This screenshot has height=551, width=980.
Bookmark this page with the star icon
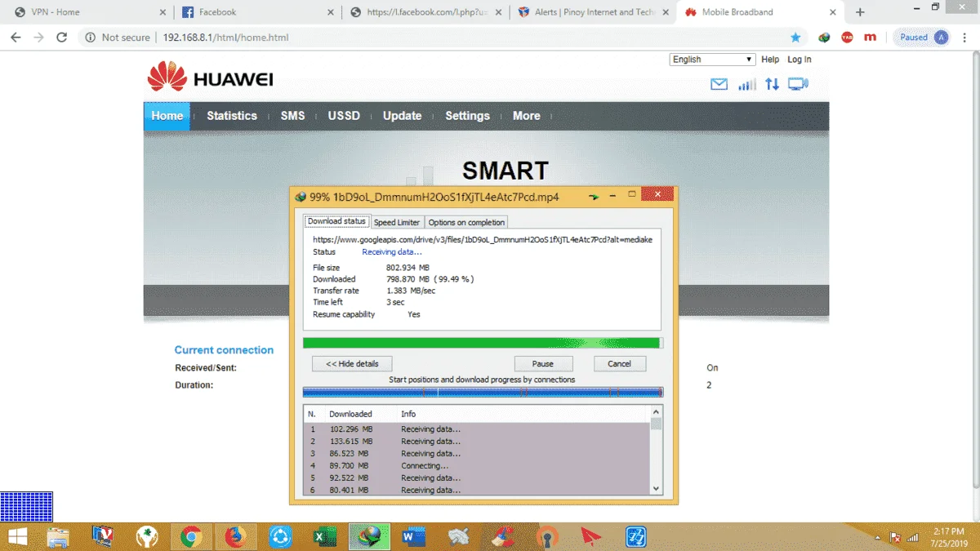click(795, 38)
